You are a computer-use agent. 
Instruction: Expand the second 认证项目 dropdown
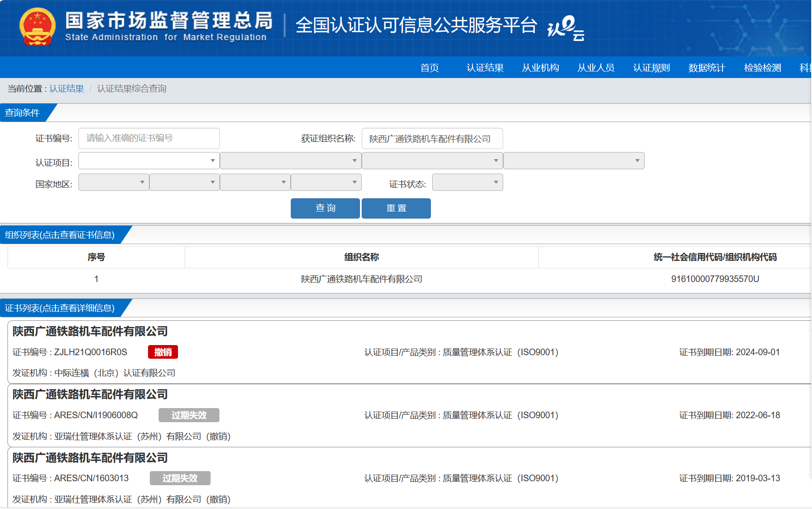(x=291, y=160)
